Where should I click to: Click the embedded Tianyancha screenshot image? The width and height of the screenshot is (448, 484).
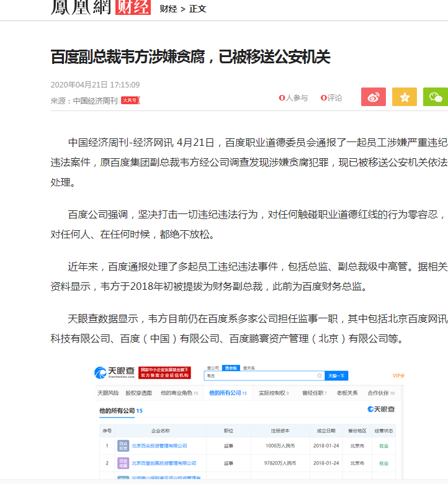point(249,421)
